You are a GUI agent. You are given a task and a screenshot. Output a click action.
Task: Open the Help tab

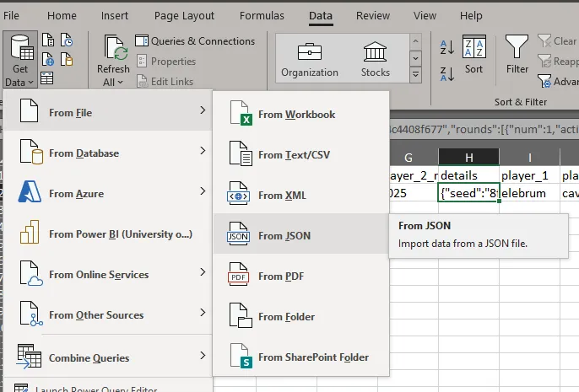coord(471,16)
